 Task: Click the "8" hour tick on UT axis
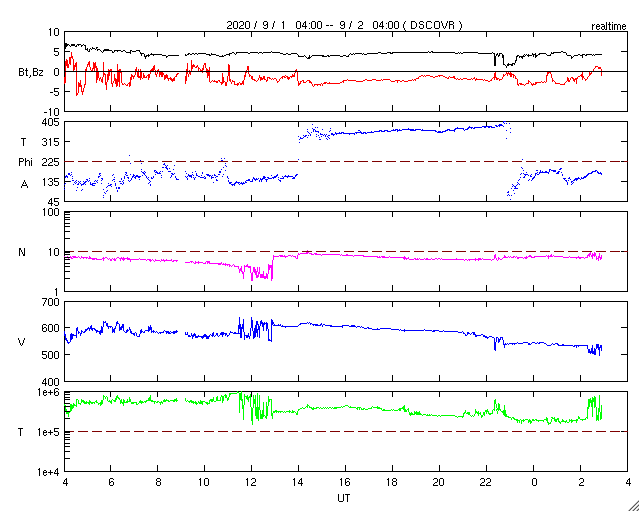158,483
